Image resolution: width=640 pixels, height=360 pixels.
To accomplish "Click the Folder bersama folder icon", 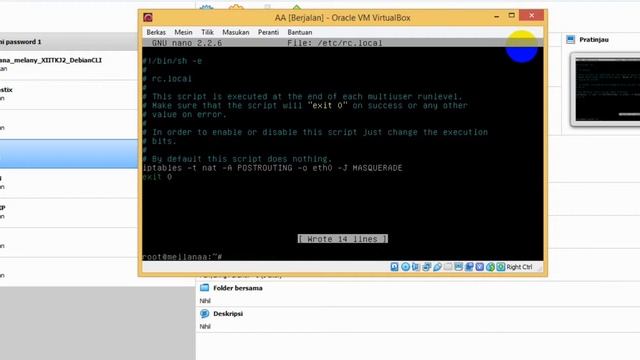I will click(204, 288).
